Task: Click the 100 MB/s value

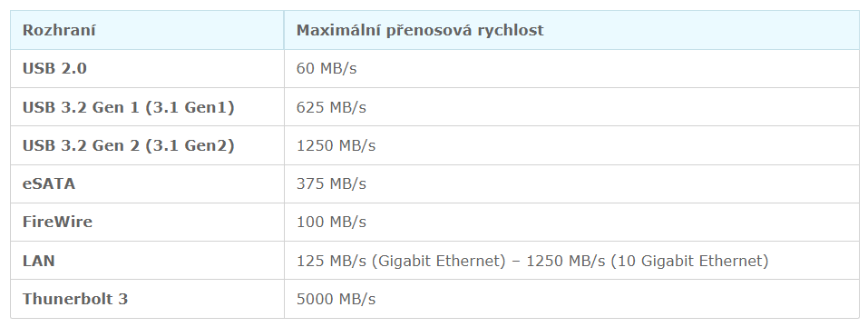Action: (331, 222)
